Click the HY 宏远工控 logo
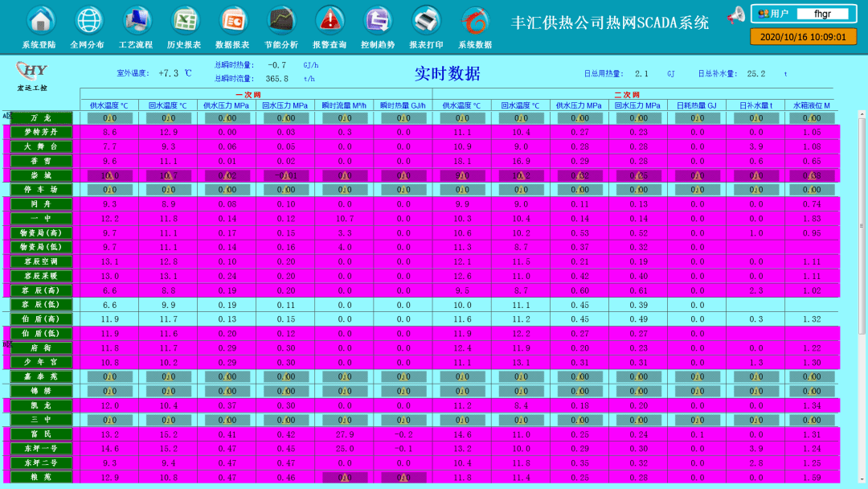The width and height of the screenshot is (868, 489). point(32,76)
